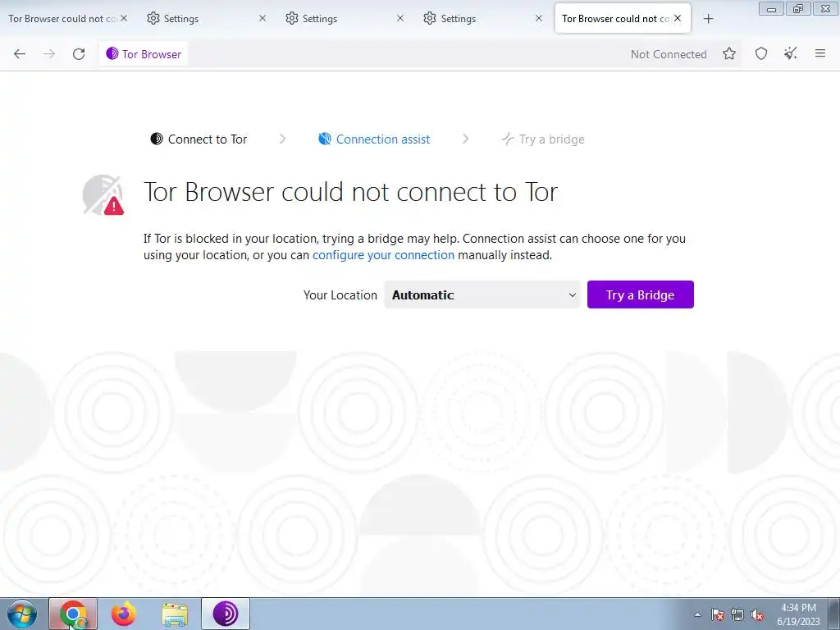Click the Connection assist breadcrumb step
This screenshot has width=840, height=630.
pyautogui.click(x=374, y=139)
